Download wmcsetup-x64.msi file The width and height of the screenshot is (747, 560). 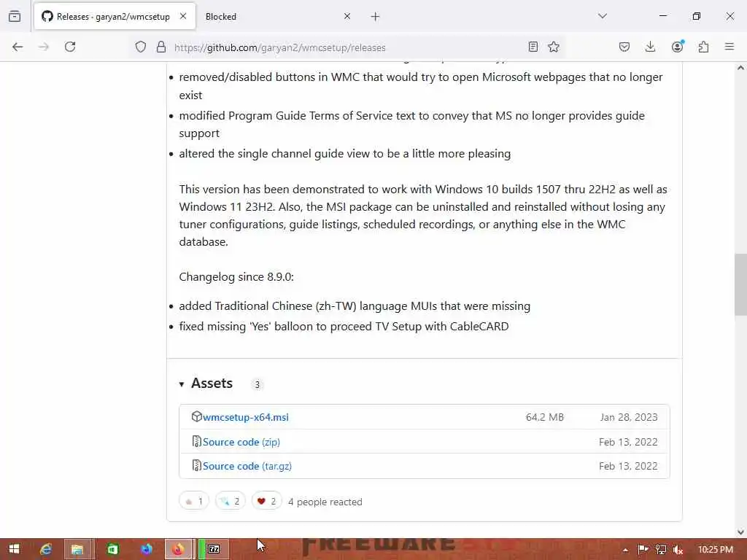[245, 417]
